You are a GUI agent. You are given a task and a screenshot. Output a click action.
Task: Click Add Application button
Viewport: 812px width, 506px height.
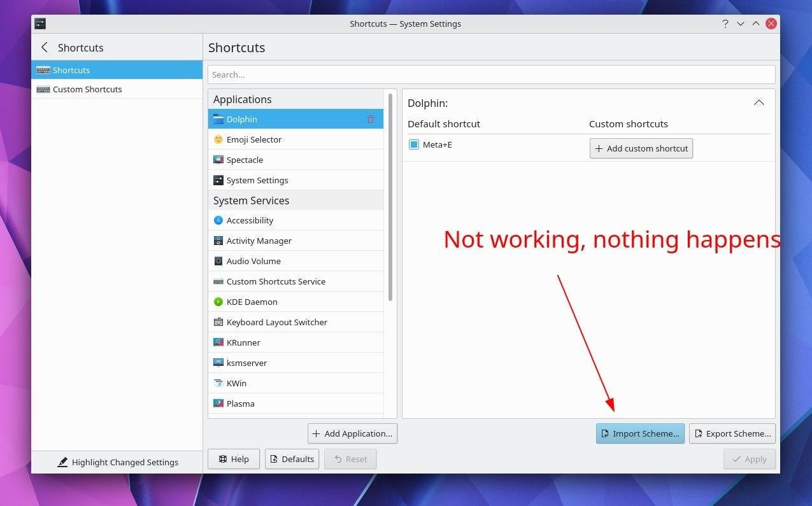point(352,433)
